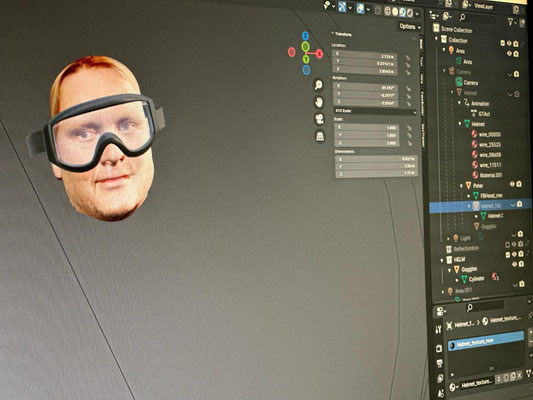This screenshot has width=533, height=400.
Task: Click modifier icon beside Cylinder
Action: click(x=495, y=277)
